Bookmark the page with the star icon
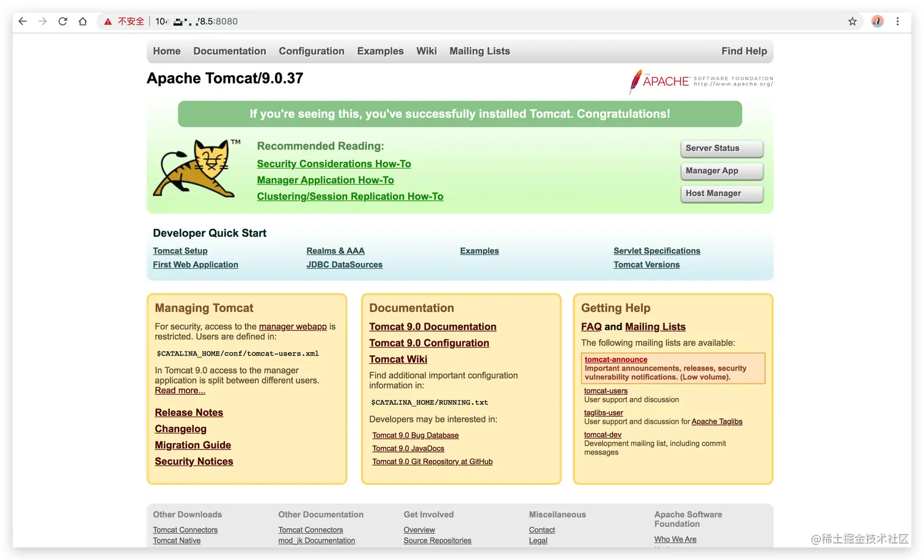Viewport: 924px width, 560px height. 853,21
